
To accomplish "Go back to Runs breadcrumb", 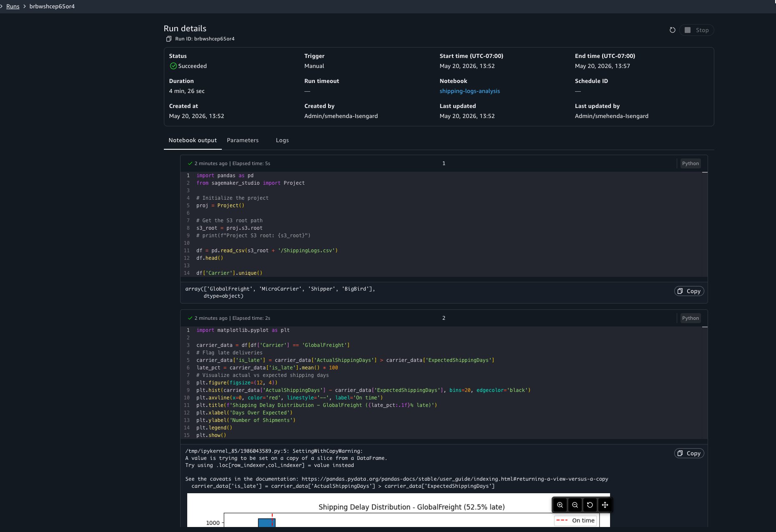I will (x=13, y=6).
